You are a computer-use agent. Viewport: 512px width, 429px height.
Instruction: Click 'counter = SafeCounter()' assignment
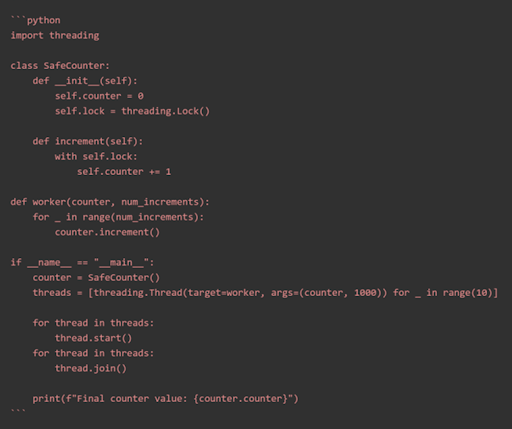[96, 278]
